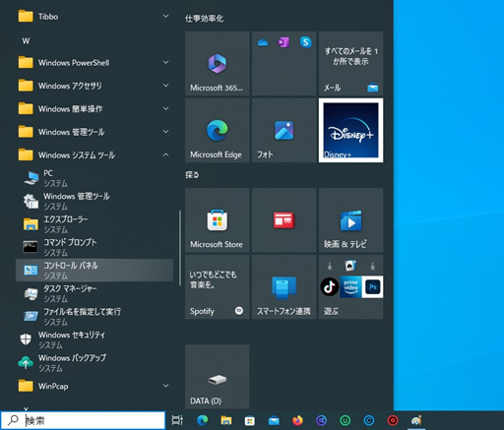Open OneDrive from the office folder tile
Screen dimensions: 504x430
pyautogui.click(x=263, y=42)
